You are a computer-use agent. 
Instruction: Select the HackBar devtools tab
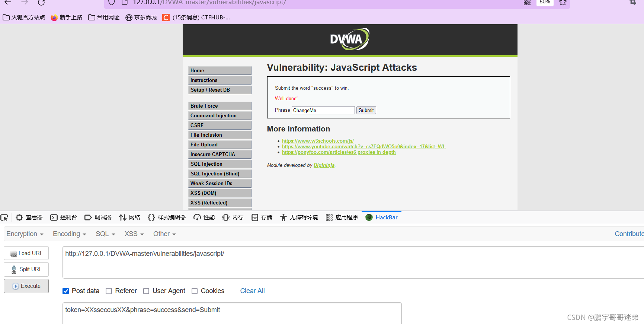click(x=381, y=217)
